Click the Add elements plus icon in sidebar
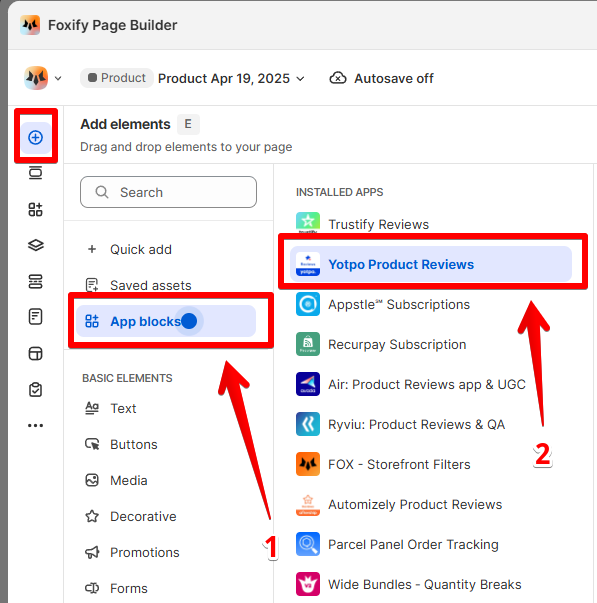Screen dimensions: 597x603 (35, 137)
